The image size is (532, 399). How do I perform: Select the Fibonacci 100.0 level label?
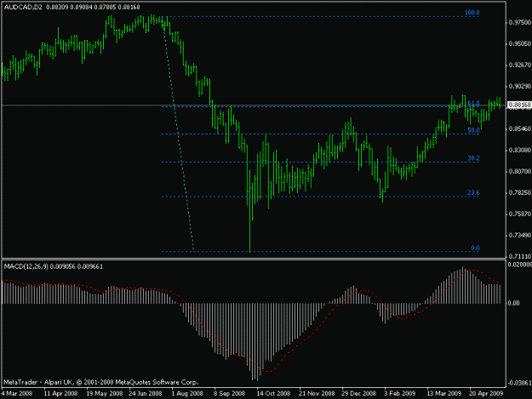tap(472, 13)
